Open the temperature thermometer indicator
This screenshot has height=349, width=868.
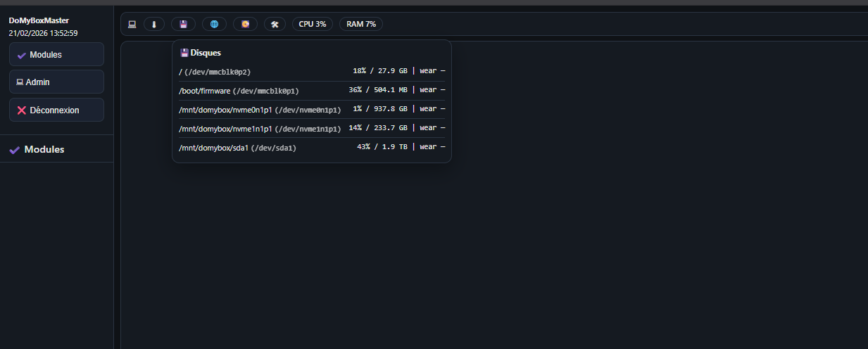click(x=153, y=24)
